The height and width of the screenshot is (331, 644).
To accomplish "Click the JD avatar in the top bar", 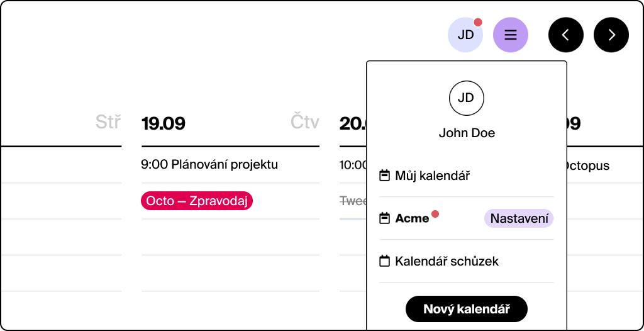I will pyautogui.click(x=465, y=35).
